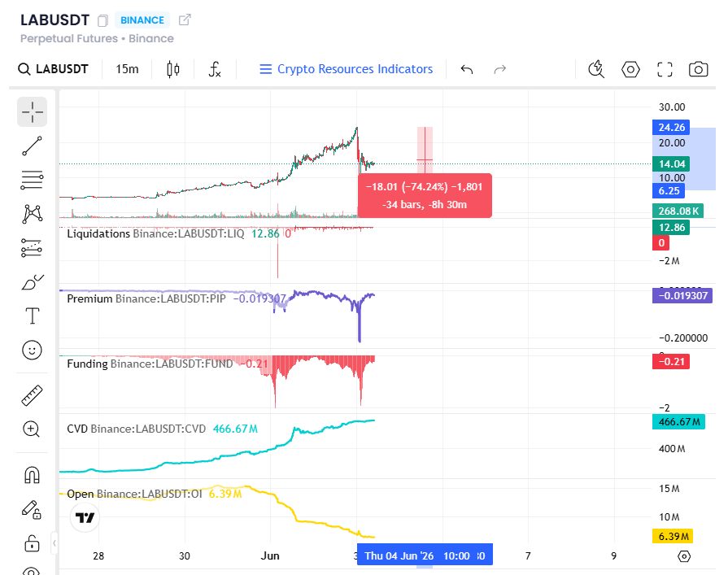Open the emoji and stickers tool
Screen dimensions: 728x575
32,350
